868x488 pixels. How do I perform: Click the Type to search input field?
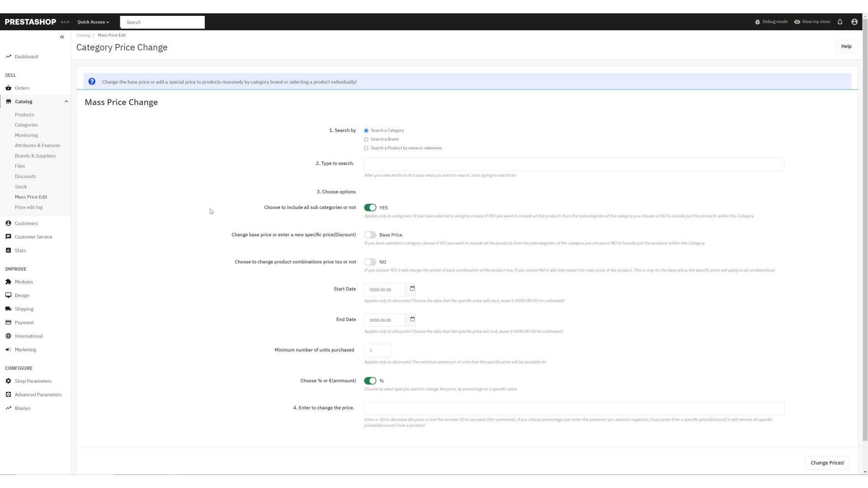574,164
